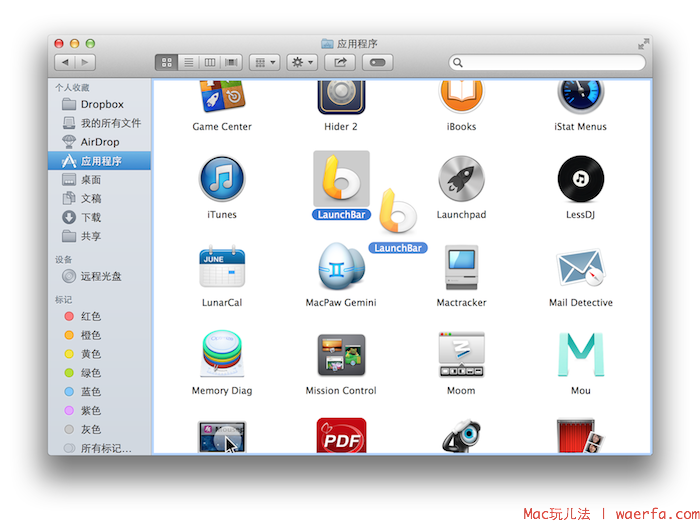Select the Hider 2 app icon

pos(341,97)
